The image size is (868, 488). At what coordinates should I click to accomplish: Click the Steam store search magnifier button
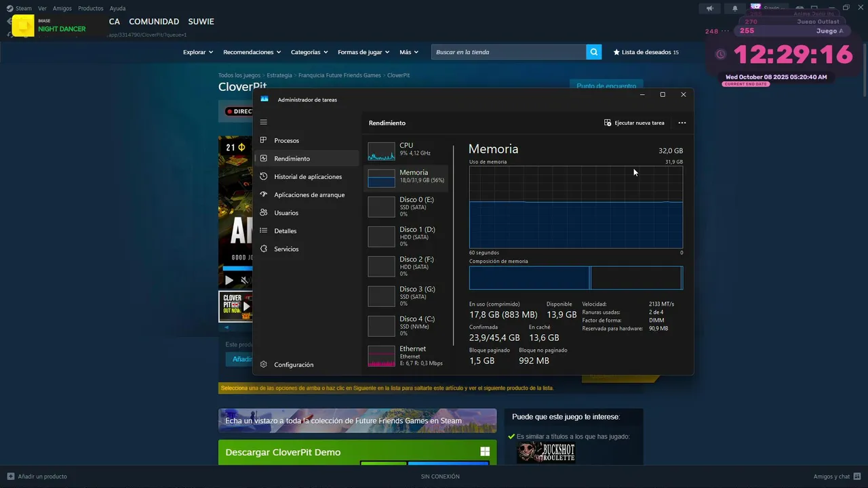(x=594, y=52)
